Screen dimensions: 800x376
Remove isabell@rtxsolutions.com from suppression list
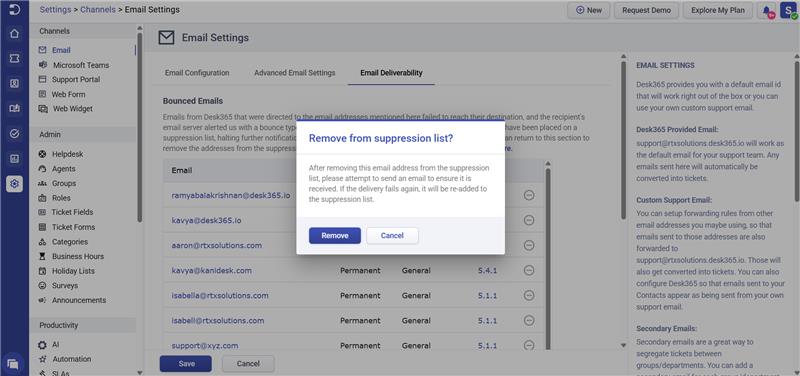[x=529, y=320]
